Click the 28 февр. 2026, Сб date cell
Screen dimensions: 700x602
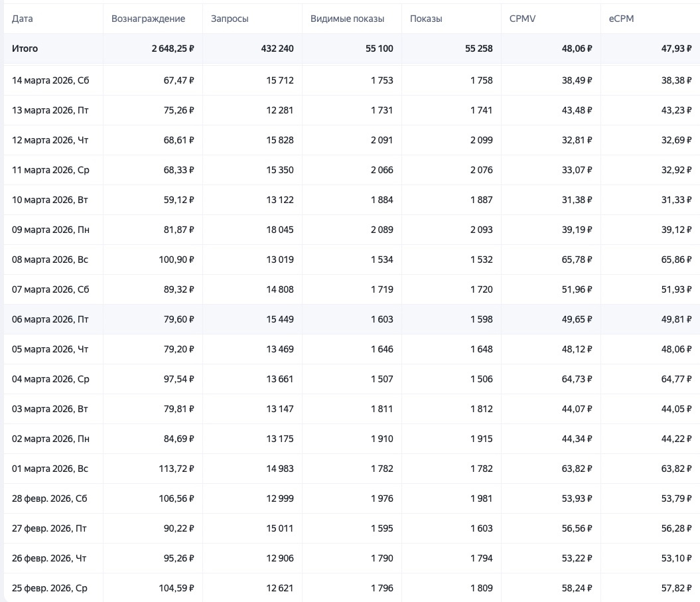tap(50, 498)
